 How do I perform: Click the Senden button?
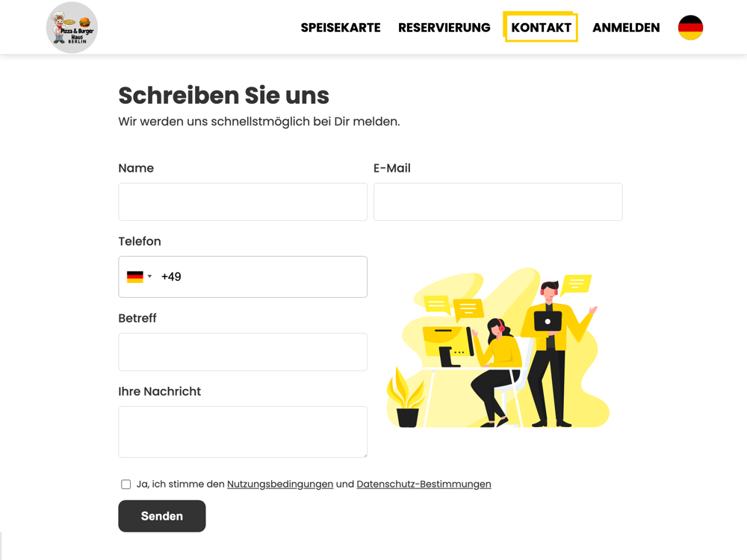(162, 516)
